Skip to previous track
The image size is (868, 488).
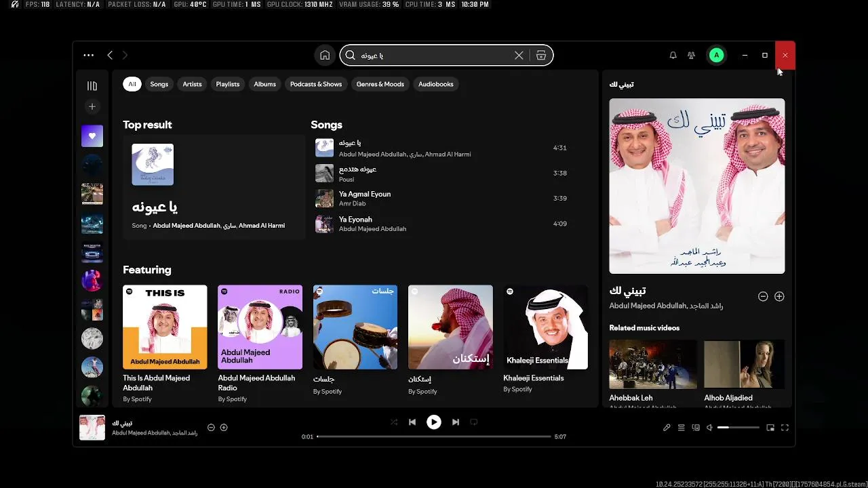point(412,422)
